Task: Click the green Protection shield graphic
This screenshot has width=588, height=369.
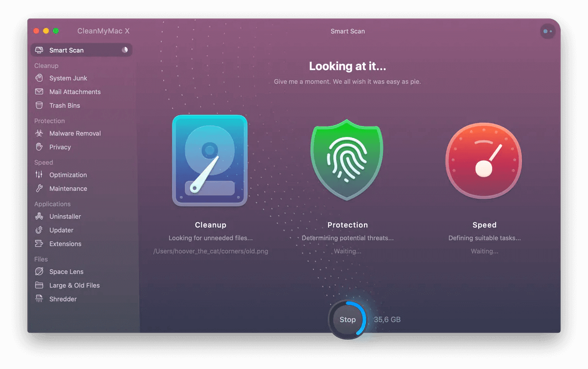Action: pos(347,160)
